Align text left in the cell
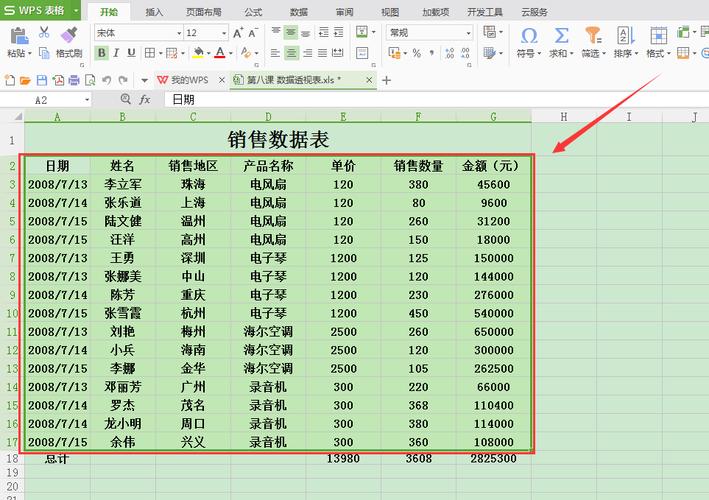The image size is (709, 500). [275, 53]
